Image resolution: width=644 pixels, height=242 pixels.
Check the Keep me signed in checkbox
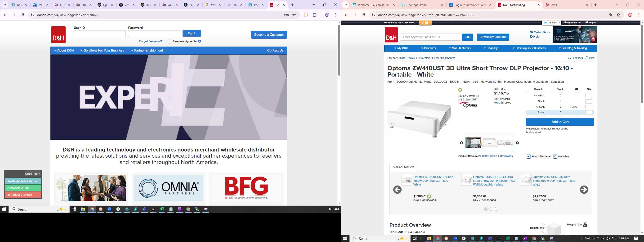170,41
